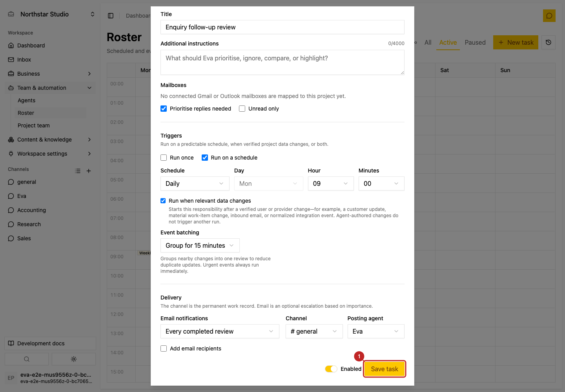Viewport: 565px width, 392px height.
Task: Open the Minutes 00 dropdown
Action: (x=381, y=183)
